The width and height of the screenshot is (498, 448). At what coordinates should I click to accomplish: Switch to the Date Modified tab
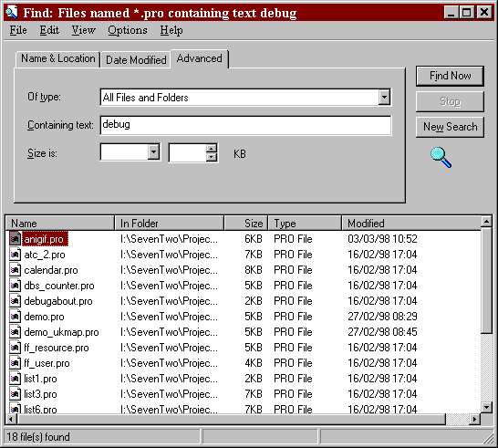tap(136, 59)
